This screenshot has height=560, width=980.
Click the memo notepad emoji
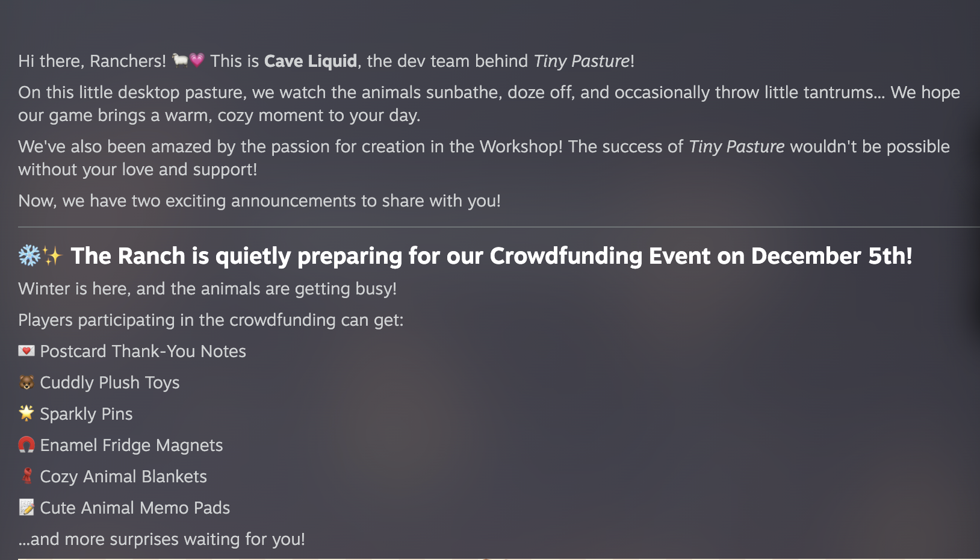click(x=26, y=508)
